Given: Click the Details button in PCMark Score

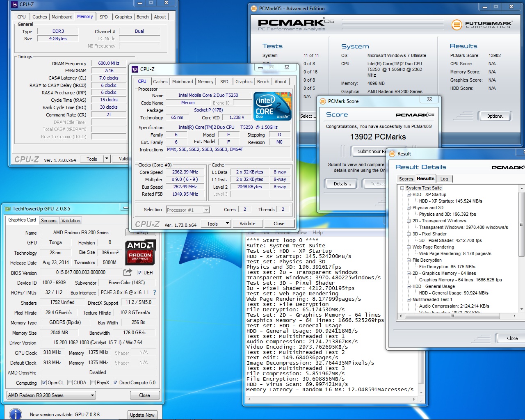Looking at the screenshot, I should tap(342, 184).
